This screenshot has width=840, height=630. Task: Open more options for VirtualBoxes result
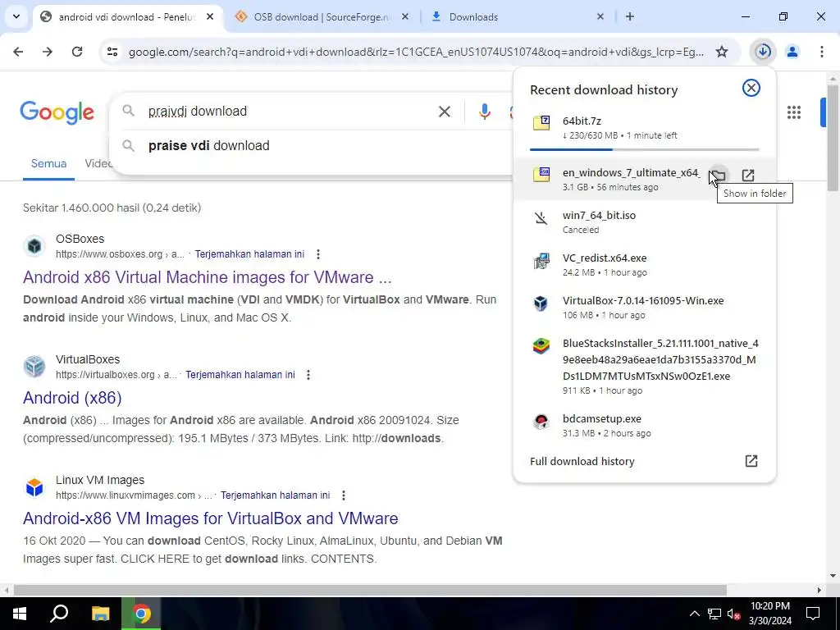308,374
